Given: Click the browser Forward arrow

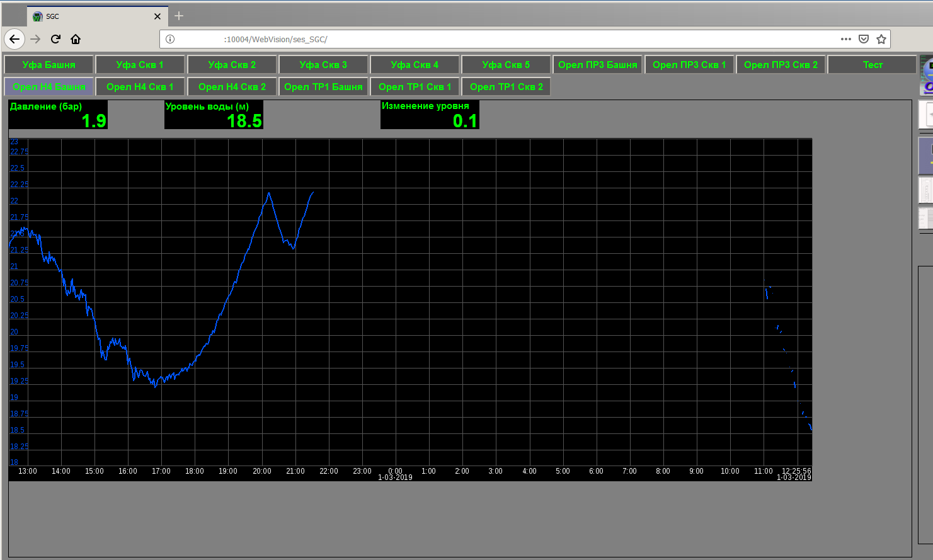Looking at the screenshot, I should coord(35,39).
